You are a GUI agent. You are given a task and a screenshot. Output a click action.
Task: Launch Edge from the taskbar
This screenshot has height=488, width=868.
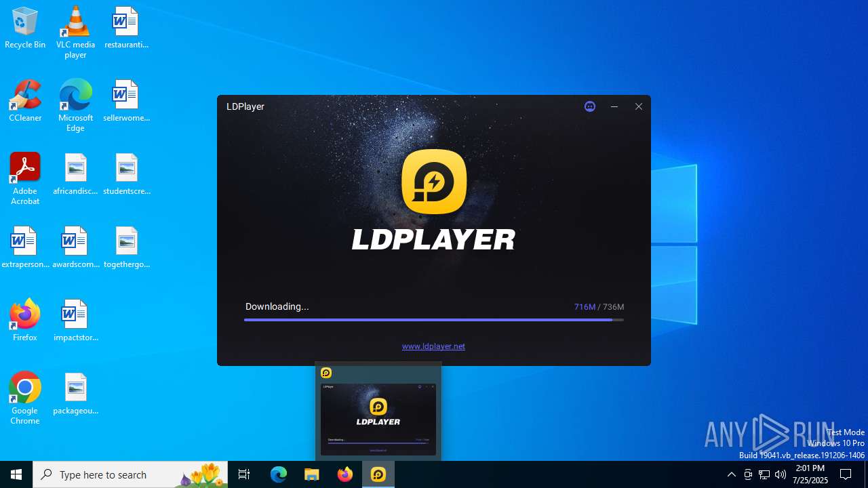pos(279,474)
